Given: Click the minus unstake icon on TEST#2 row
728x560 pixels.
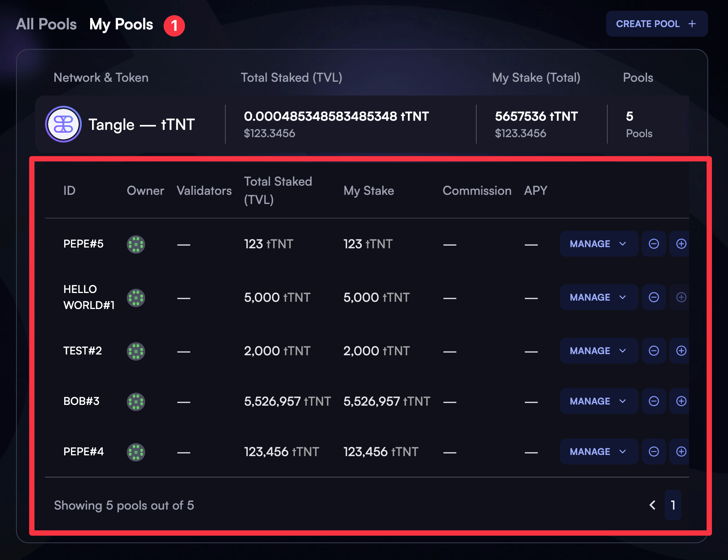Looking at the screenshot, I should coord(654,351).
